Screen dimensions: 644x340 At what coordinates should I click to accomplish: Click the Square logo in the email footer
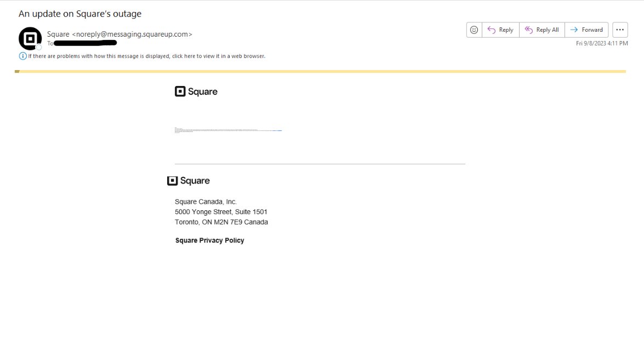click(188, 181)
